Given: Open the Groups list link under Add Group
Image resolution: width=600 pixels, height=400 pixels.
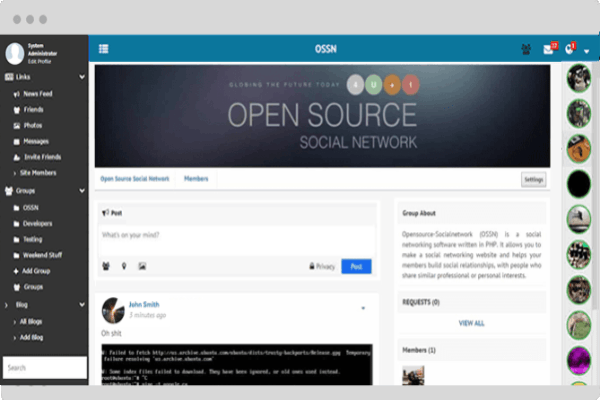Looking at the screenshot, I should pos(33,287).
